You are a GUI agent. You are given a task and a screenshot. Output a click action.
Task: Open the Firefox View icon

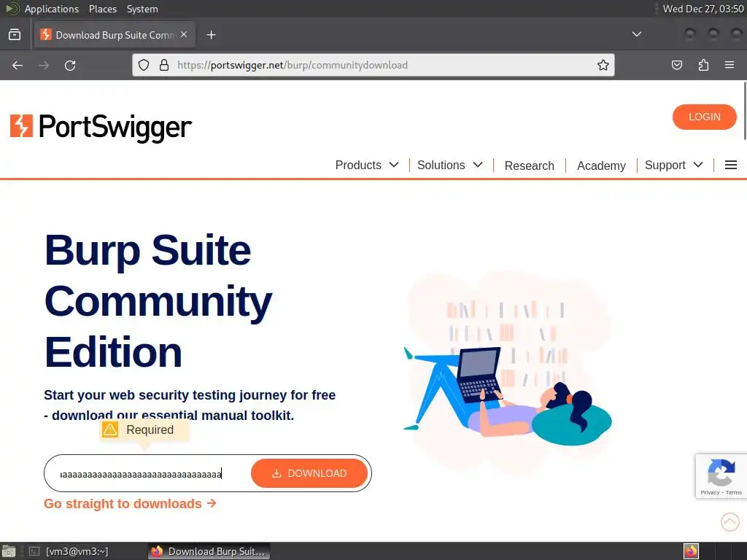(x=15, y=35)
